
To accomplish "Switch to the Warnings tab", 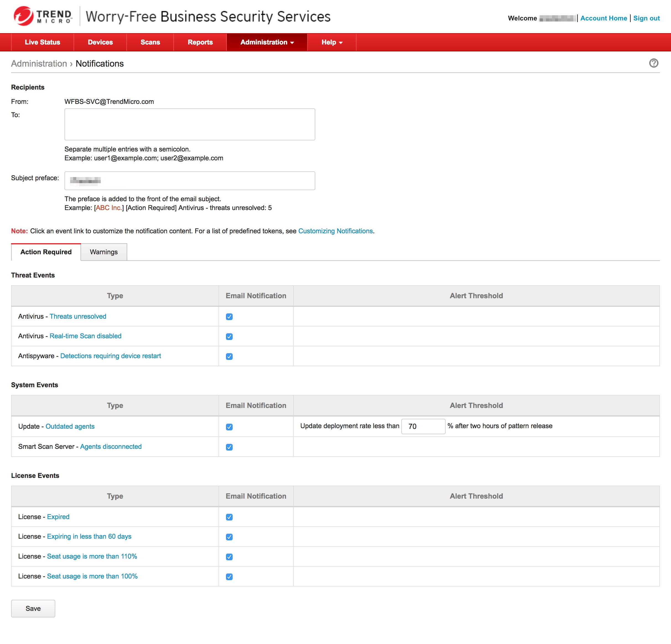I will tap(103, 252).
